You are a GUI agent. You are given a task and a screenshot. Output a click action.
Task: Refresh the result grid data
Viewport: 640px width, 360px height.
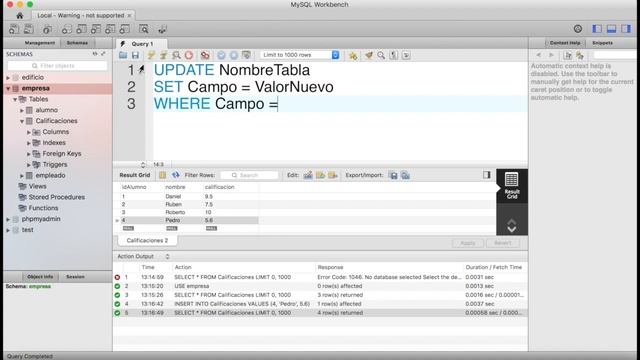[176, 175]
